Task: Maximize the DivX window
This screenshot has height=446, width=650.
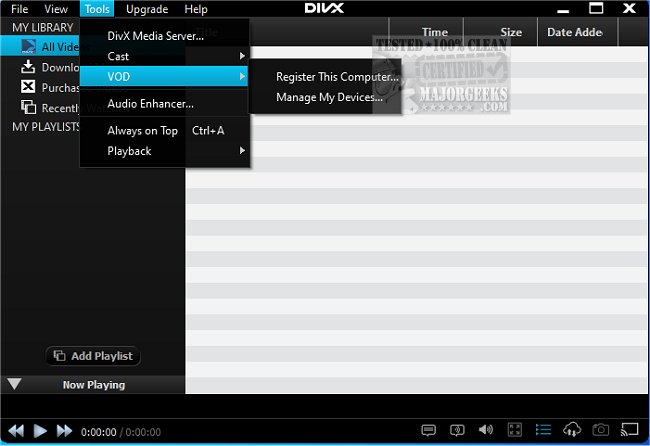Action: point(596,8)
